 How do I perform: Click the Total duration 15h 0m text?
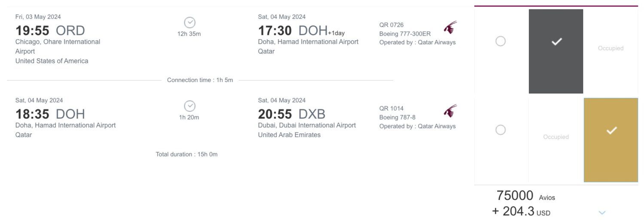click(187, 154)
